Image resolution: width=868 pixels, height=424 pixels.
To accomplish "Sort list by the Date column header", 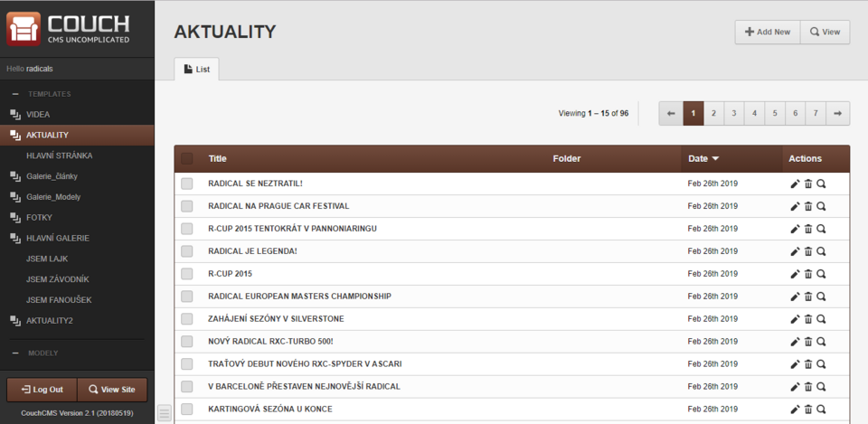I will (703, 159).
